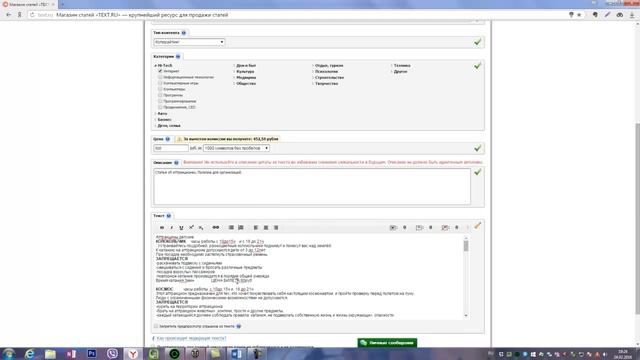Screen dimensions: 640x360
Task: Apply superscript formatting
Action: [191, 227]
